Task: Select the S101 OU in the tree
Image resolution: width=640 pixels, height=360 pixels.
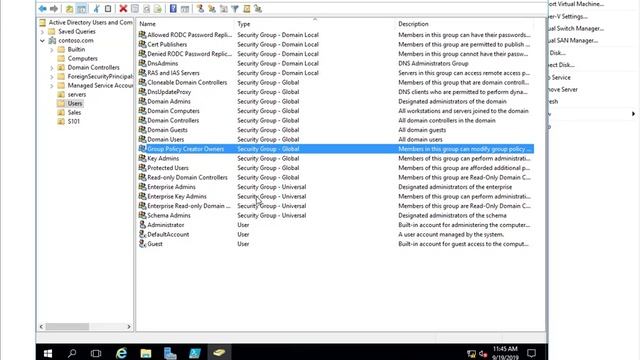Action: coord(73,121)
